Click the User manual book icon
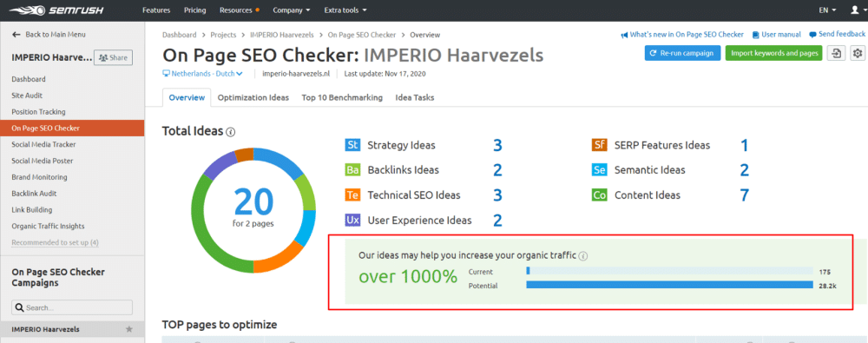This screenshot has height=343, width=868. (756, 35)
